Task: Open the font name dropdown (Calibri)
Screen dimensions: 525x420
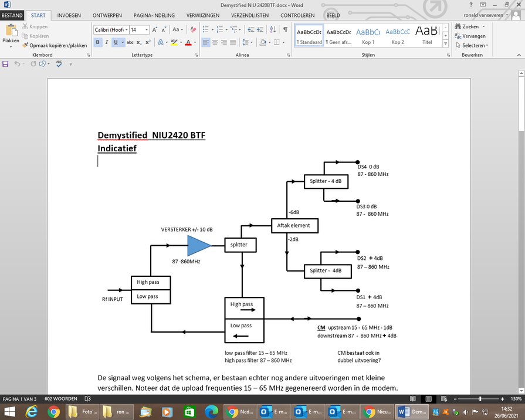Action: tap(125, 29)
